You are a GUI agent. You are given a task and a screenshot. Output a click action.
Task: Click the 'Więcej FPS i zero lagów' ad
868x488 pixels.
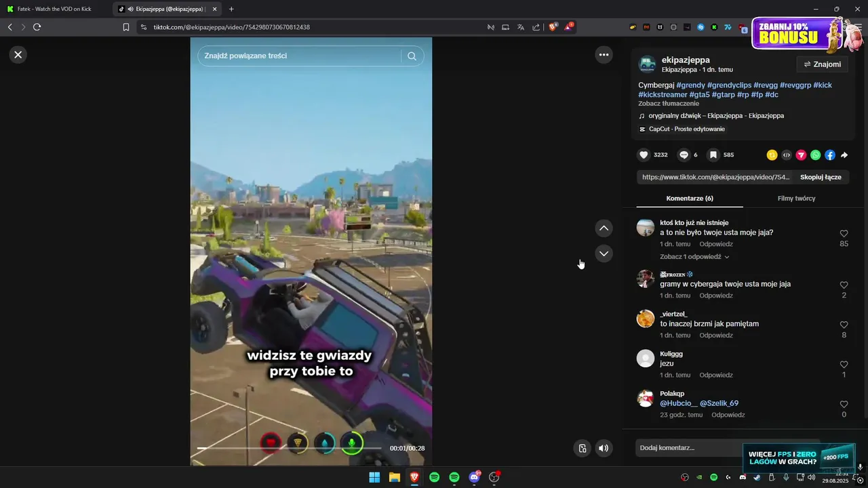[799, 457]
